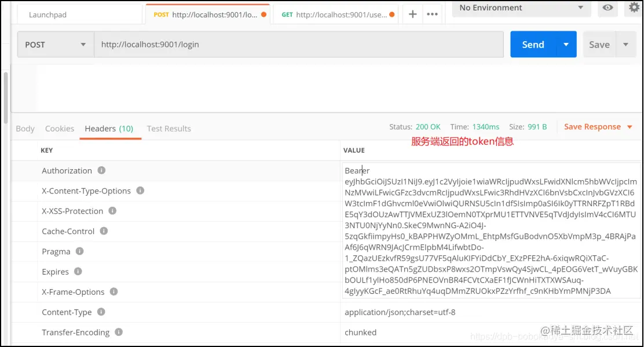Screen dimensions: 644x347
Task: Show info for Content-Type header
Action: pyautogui.click(x=101, y=312)
